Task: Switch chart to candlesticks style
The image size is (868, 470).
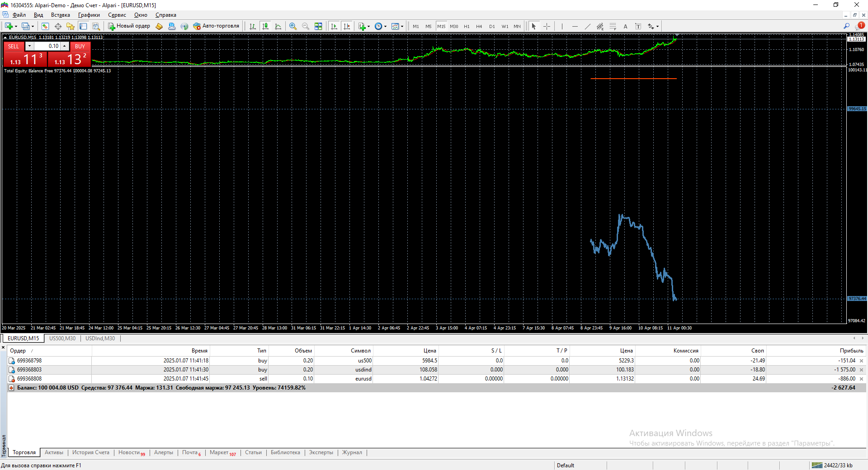Action: (x=265, y=26)
